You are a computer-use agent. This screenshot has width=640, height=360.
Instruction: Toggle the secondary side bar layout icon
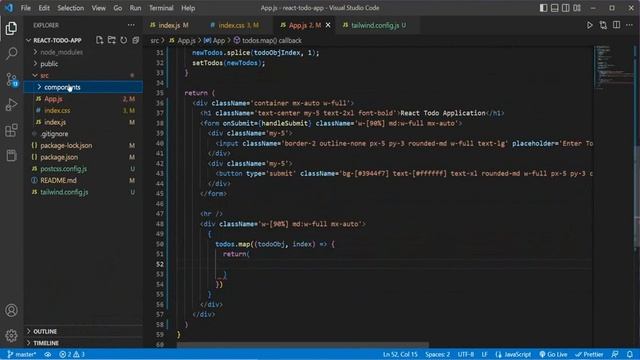coord(566,8)
